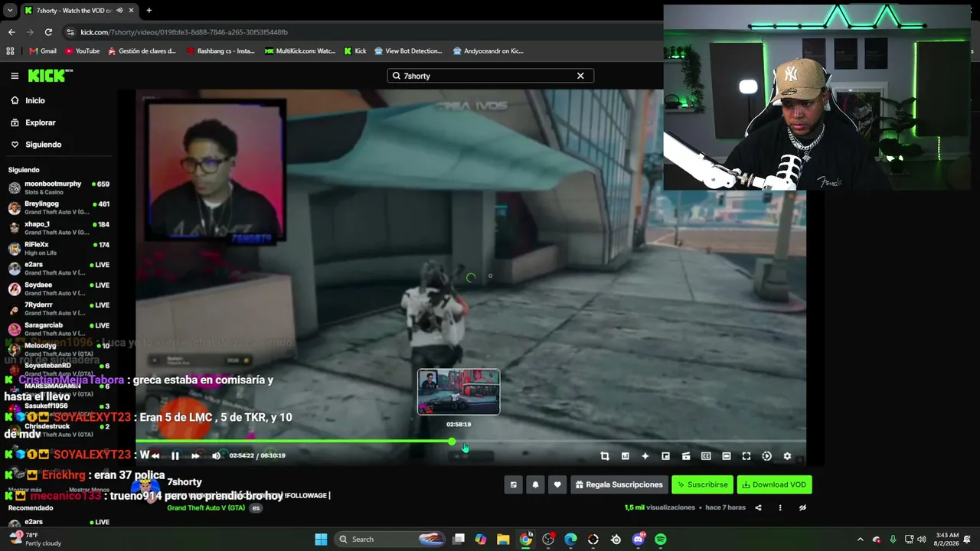Click the sparkle icon in player controls
This screenshot has height=551, width=980.
(x=645, y=456)
